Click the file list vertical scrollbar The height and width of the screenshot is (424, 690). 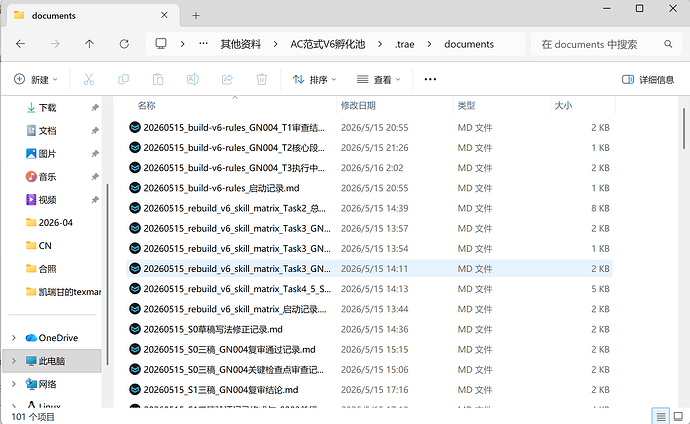[x=683, y=128]
